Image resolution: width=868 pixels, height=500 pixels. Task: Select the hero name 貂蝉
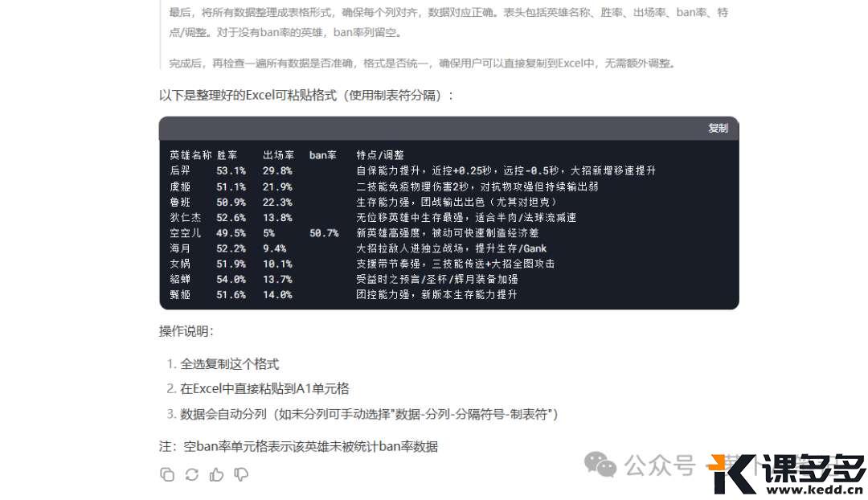click(x=180, y=280)
